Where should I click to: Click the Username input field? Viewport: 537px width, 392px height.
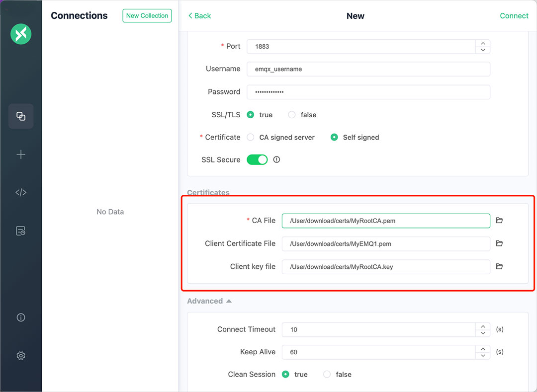368,69
